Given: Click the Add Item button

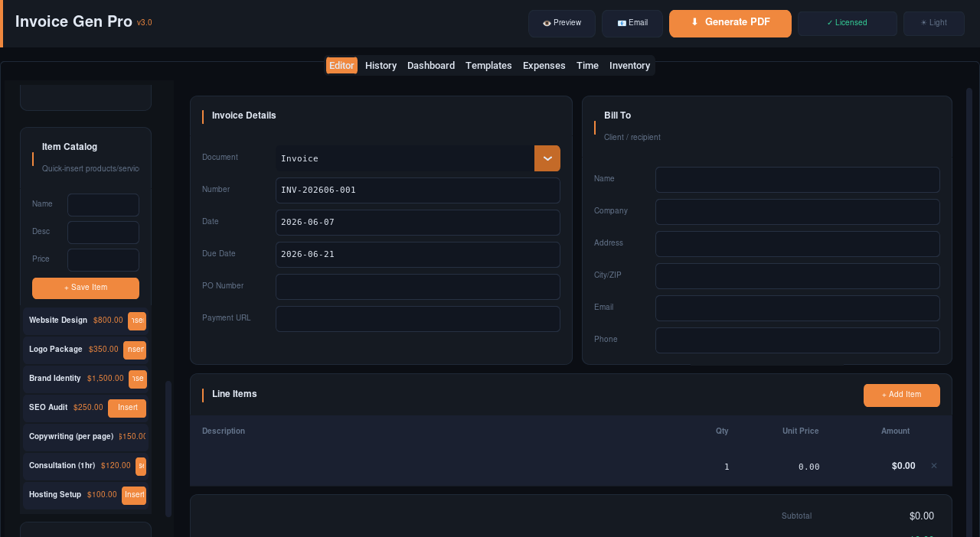Looking at the screenshot, I should tap(902, 395).
